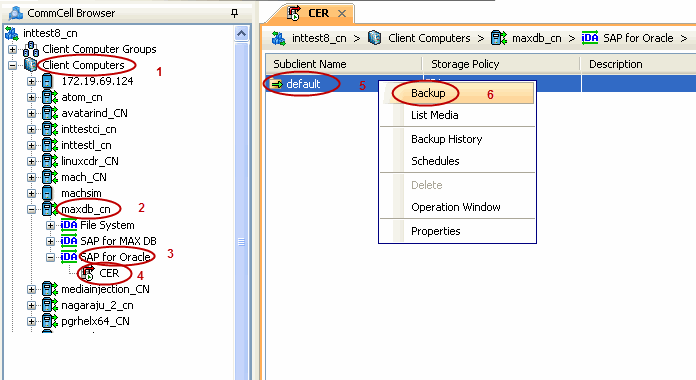The height and width of the screenshot is (380, 696).
Task: Click the mediainjection_CN client icon
Action: [50, 289]
